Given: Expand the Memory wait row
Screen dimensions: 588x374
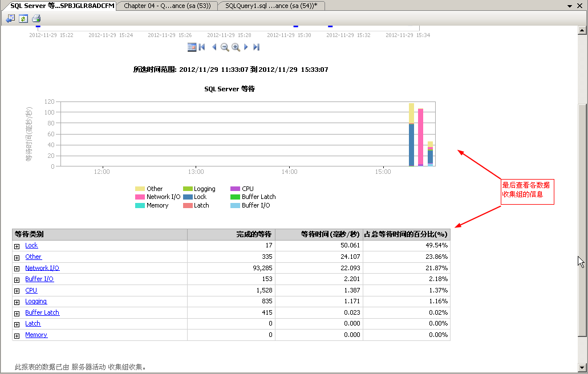Looking at the screenshot, I should click(17, 336).
